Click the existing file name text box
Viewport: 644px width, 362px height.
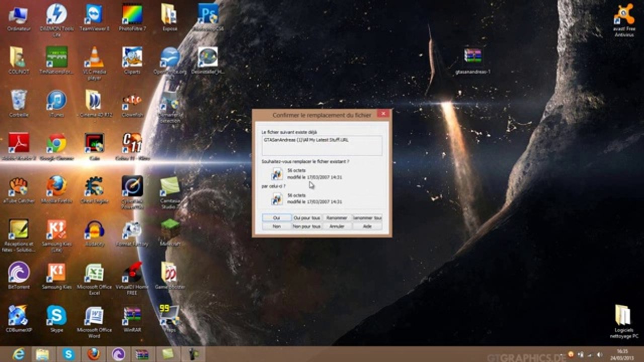tap(322, 145)
